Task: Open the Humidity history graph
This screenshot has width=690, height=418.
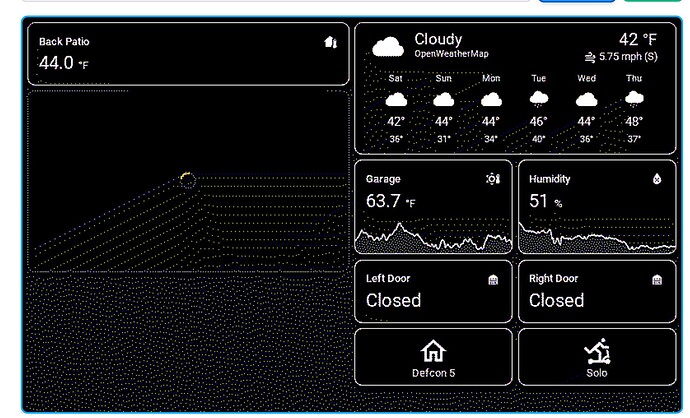Action: 597,238
